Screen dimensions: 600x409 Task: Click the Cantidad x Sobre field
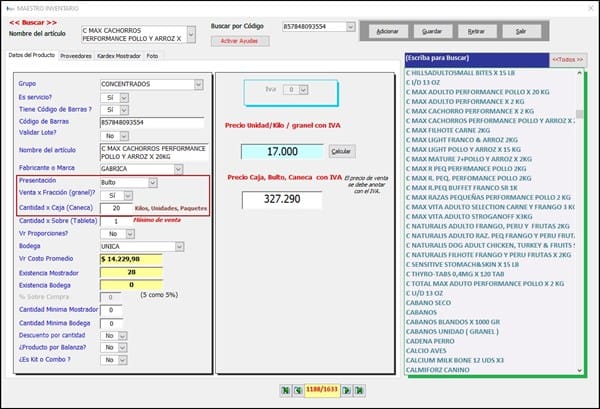116,221
